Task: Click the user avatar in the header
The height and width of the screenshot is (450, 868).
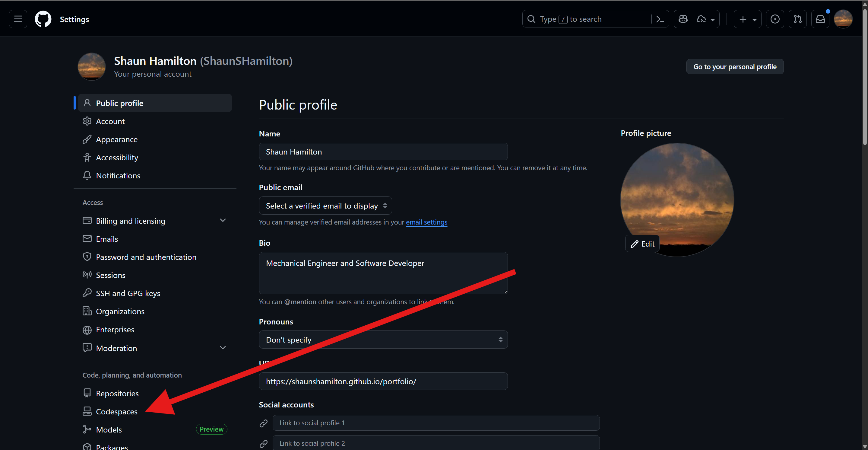Action: (843, 19)
